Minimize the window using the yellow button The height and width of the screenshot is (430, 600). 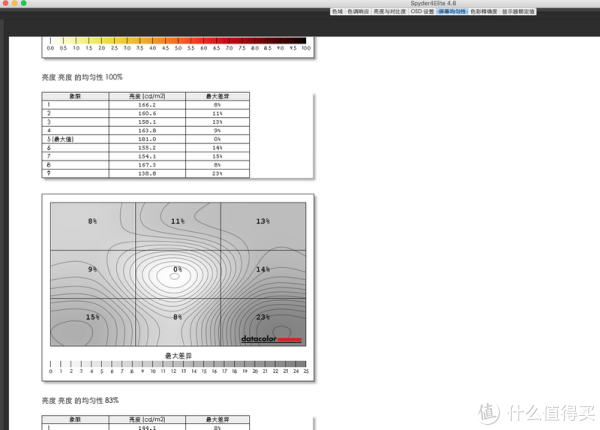[15, 3]
